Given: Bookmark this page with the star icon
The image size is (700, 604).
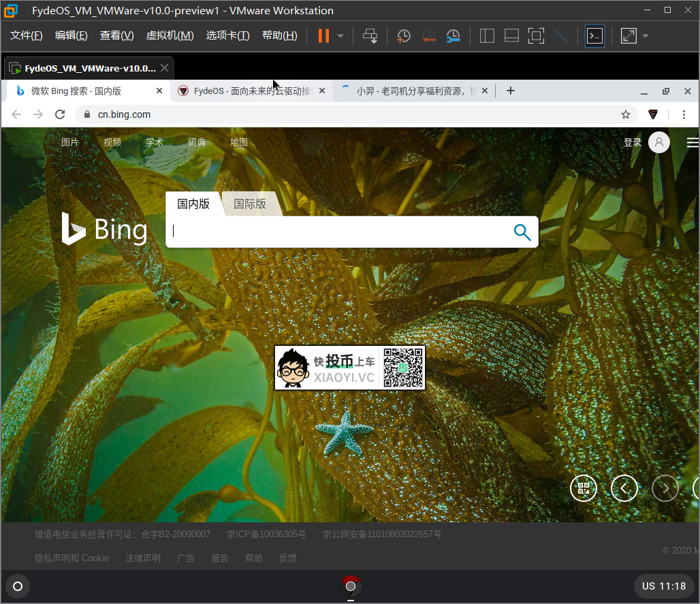Looking at the screenshot, I should point(625,114).
